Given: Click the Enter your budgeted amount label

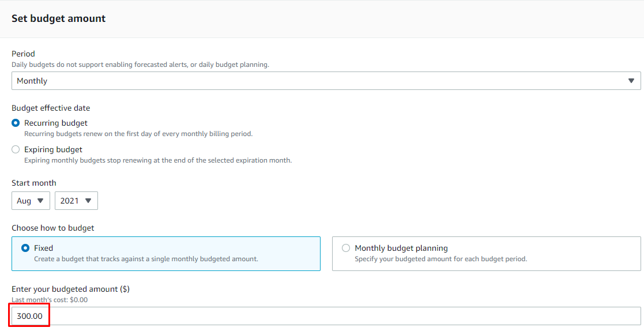Looking at the screenshot, I should tap(71, 289).
